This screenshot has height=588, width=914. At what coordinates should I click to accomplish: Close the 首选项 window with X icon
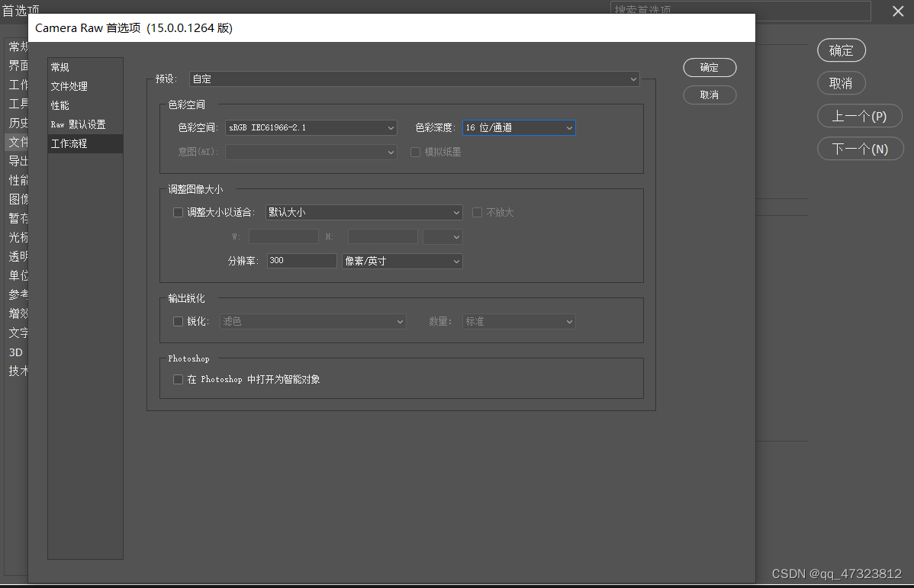[x=898, y=11]
